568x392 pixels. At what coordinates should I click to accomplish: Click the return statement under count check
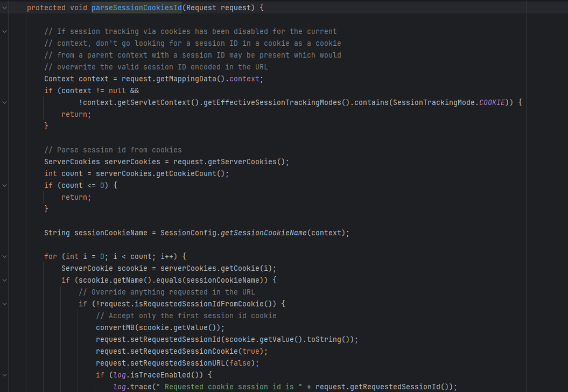tap(76, 198)
